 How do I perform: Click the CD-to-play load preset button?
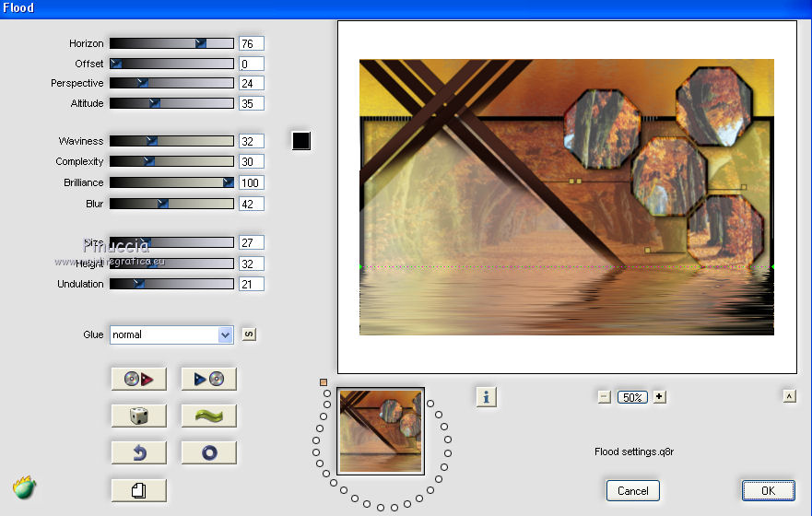point(139,379)
